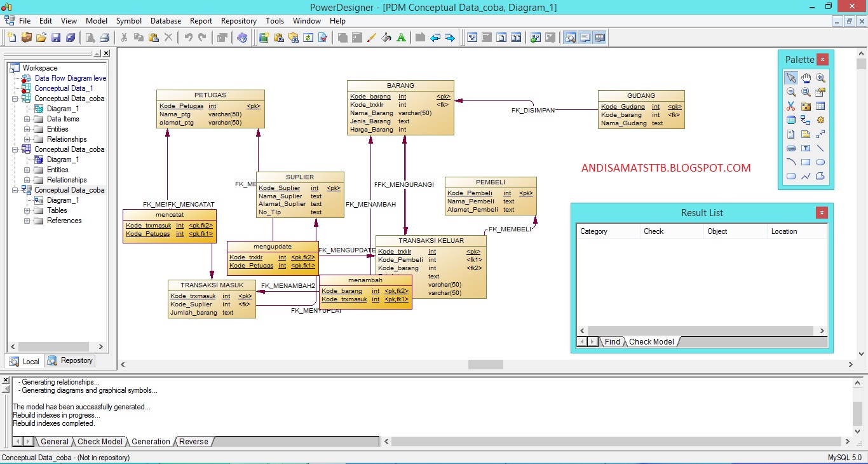Select the Link/Traceability tool
Screen dimensions: 868x464
820,134
